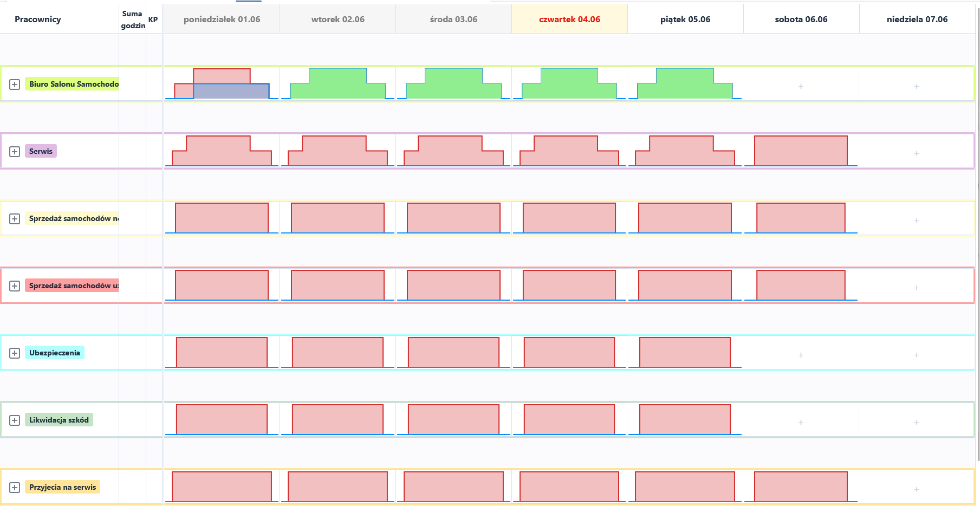Add shift for Serwis on niedziela
Screen dimensions: 980x506
pyautogui.click(x=917, y=154)
